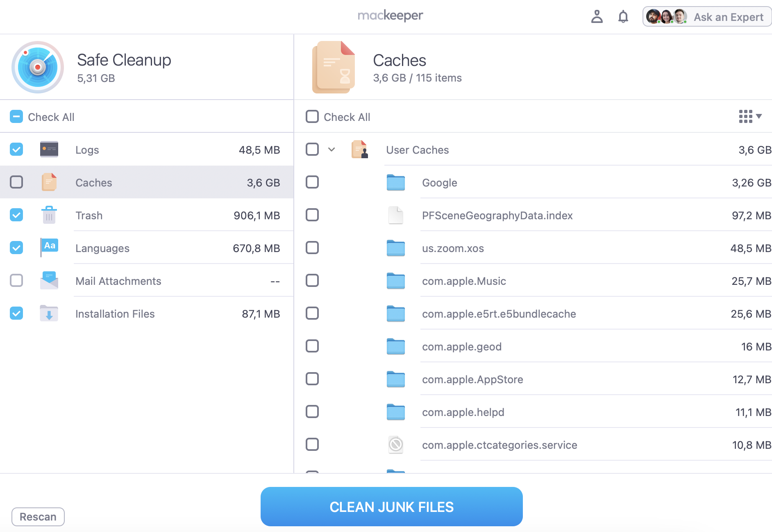Uncheck the Logs checkbox

[x=16, y=150]
